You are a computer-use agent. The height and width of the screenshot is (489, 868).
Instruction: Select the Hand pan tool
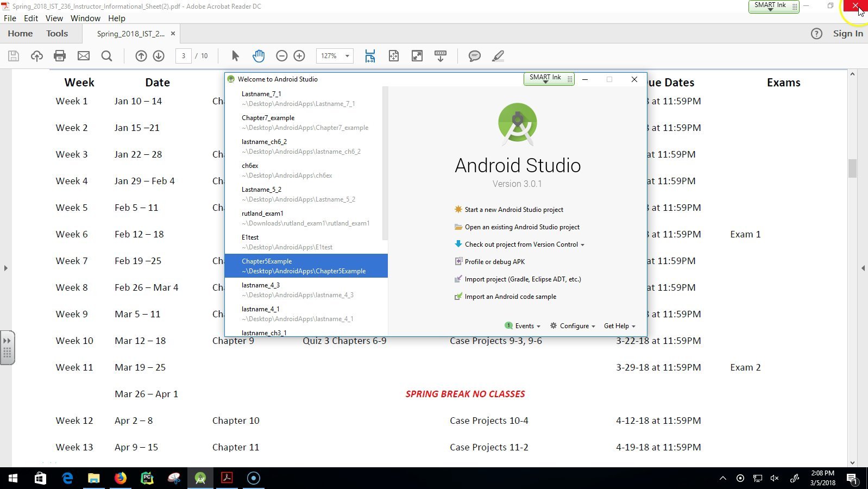click(259, 56)
